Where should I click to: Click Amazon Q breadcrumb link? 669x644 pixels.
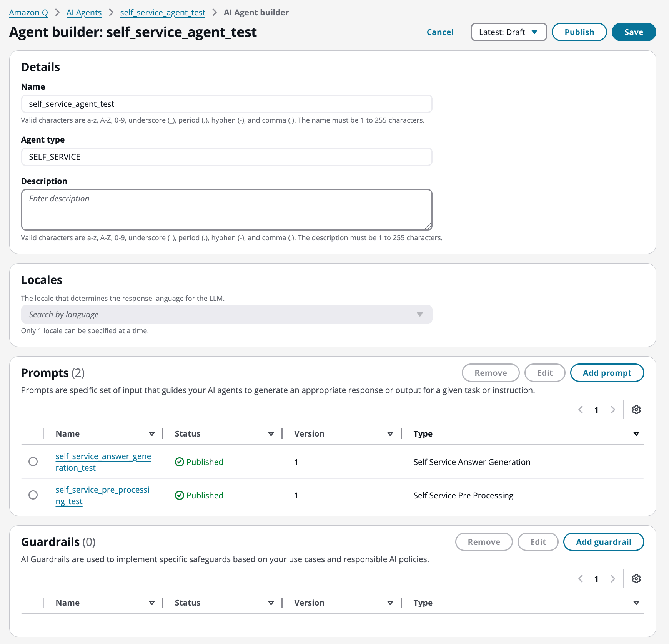click(28, 12)
